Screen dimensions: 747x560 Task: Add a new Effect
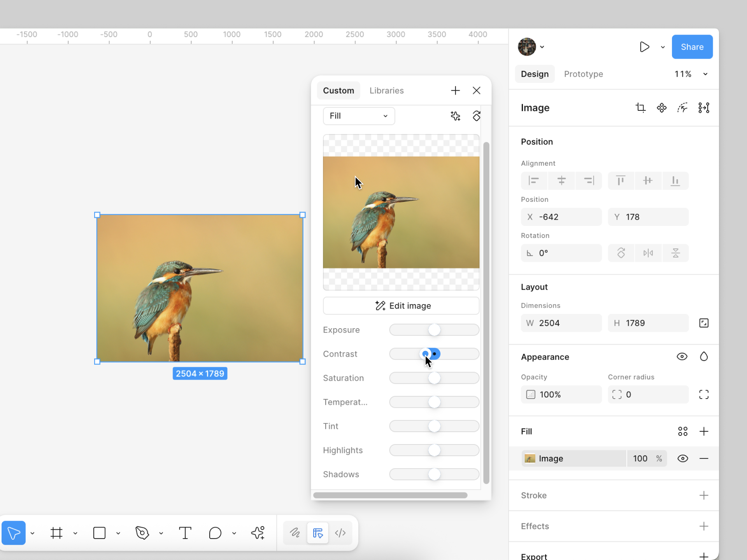(x=704, y=526)
